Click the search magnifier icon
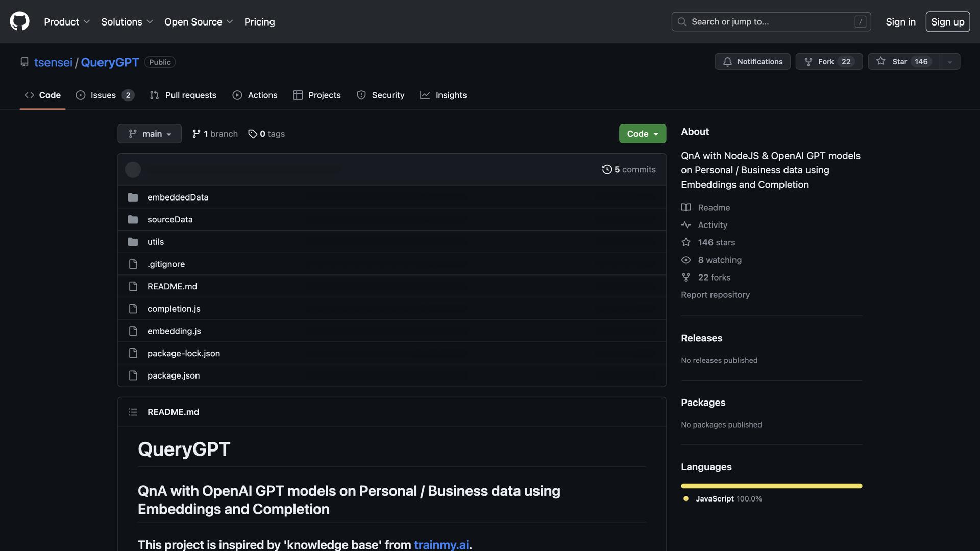Viewport: 980px width, 551px height. [682, 21]
